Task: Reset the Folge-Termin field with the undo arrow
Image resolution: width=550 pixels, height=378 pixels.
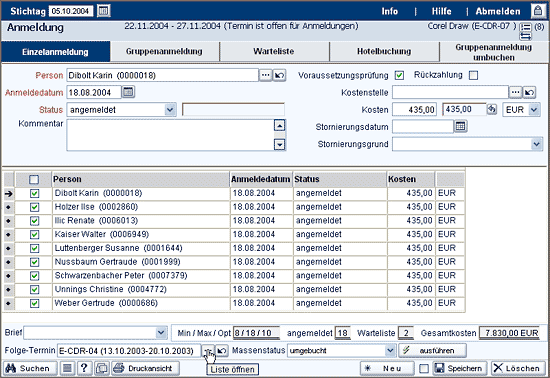Action: (x=222, y=351)
